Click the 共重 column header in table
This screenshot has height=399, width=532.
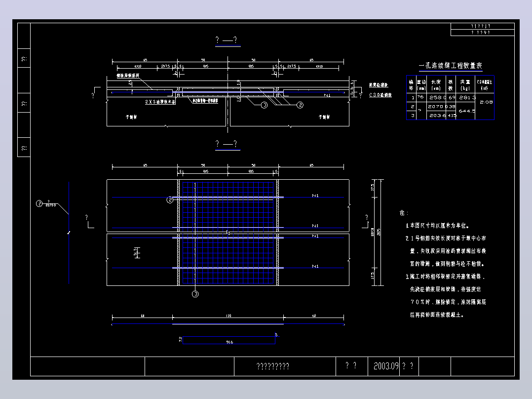(465, 85)
